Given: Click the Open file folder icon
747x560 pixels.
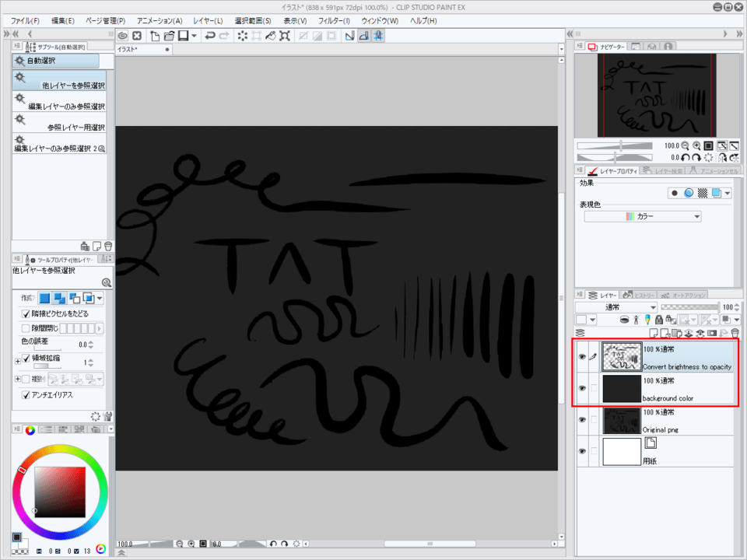Looking at the screenshot, I should (168, 36).
